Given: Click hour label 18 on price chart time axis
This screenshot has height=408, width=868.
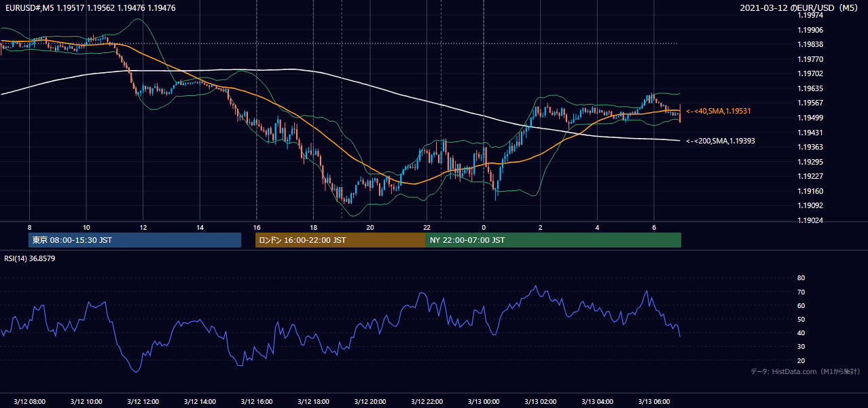Looking at the screenshot, I should point(313,227).
